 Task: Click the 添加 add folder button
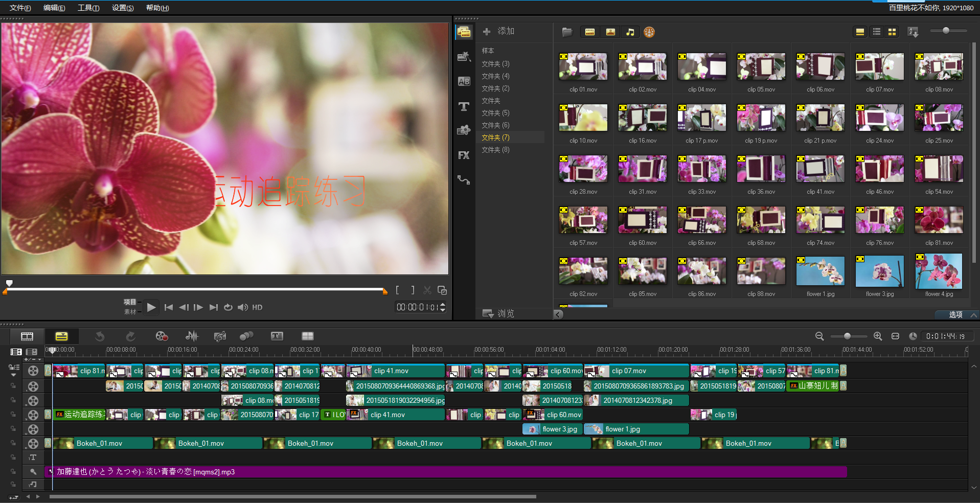pos(498,31)
